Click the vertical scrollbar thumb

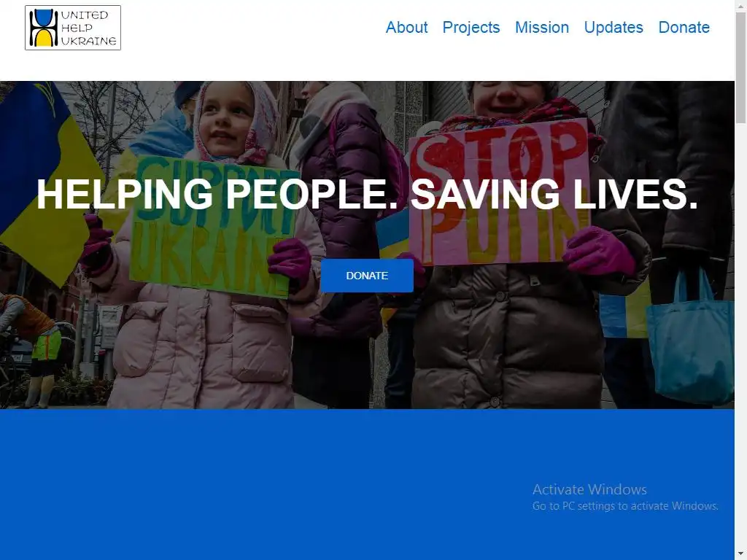click(741, 68)
